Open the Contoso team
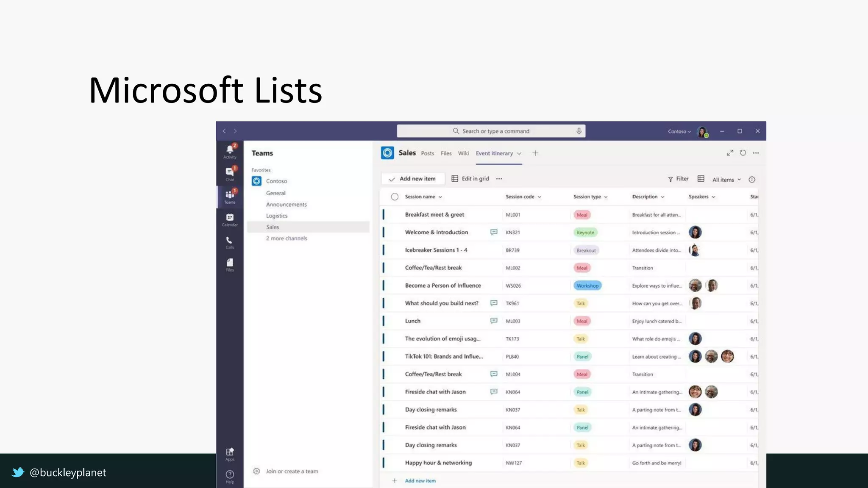Image resolution: width=868 pixels, height=488 pixels. click(x=276, y=181)
